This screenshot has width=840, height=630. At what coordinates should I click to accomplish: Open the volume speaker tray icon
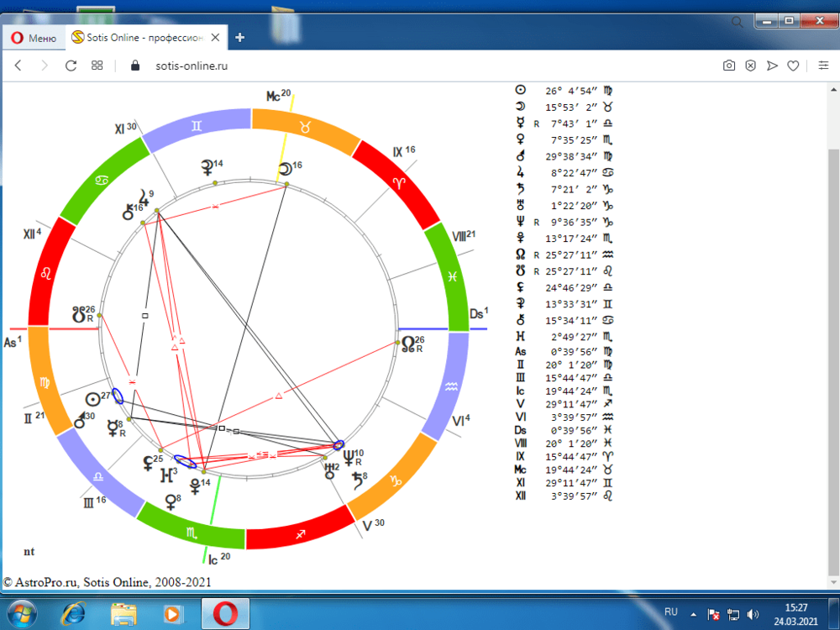[x=753, y=615]
